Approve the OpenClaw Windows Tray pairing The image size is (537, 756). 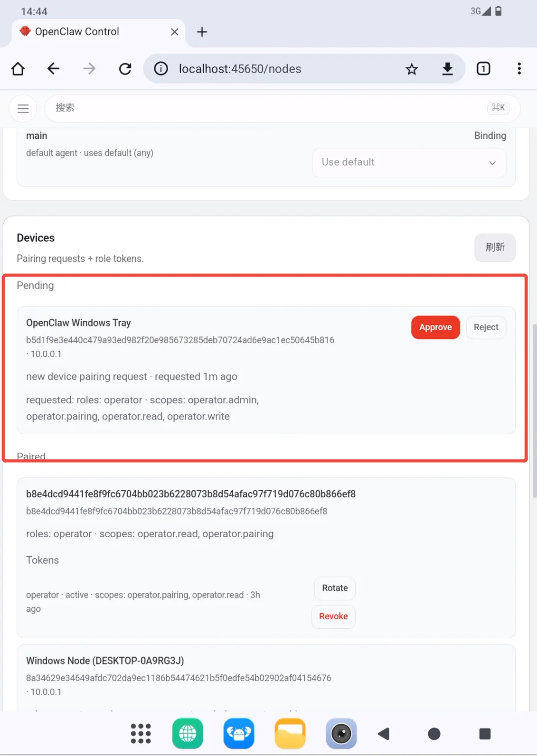(x=436, y=328)
